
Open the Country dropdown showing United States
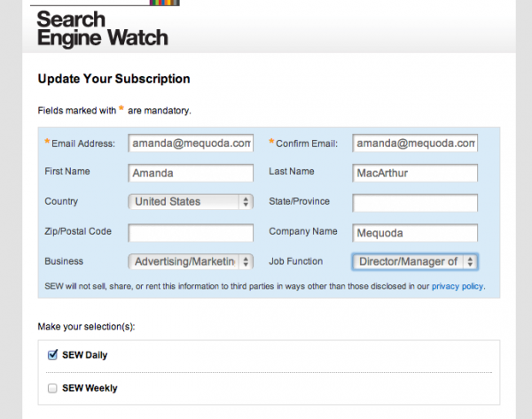pos(191,202)
